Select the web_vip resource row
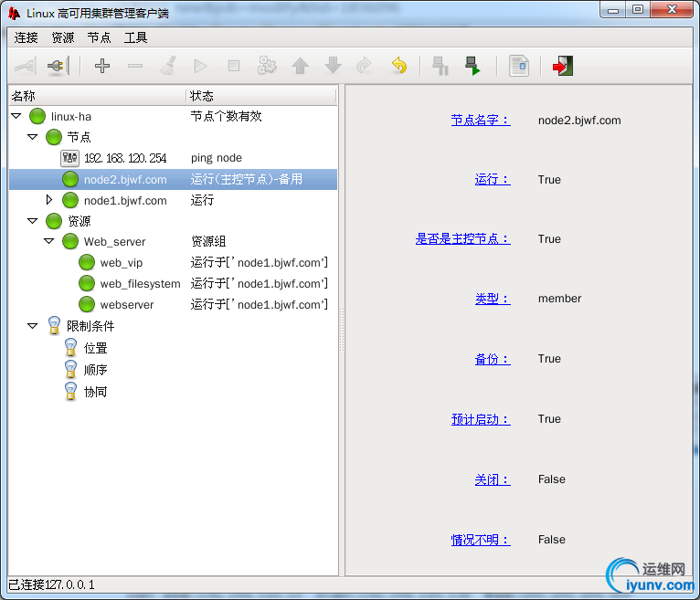 173,262
